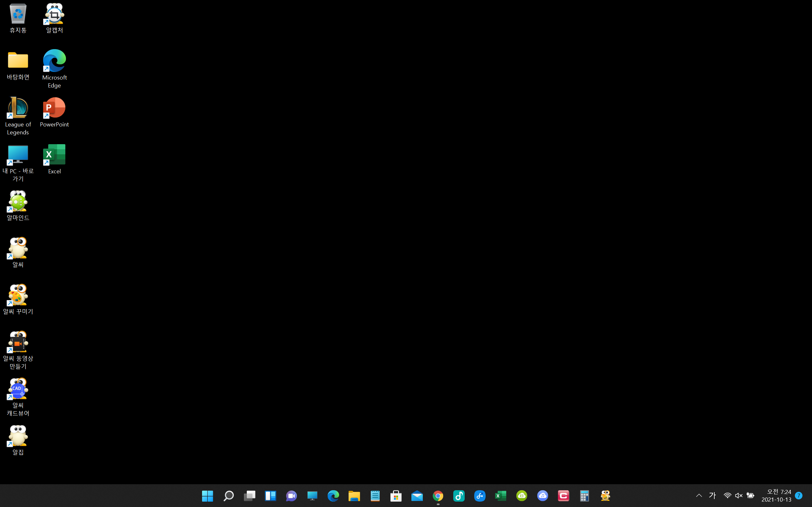
Task: Select the 알캡처 capture shortcut
Action: 54,15
